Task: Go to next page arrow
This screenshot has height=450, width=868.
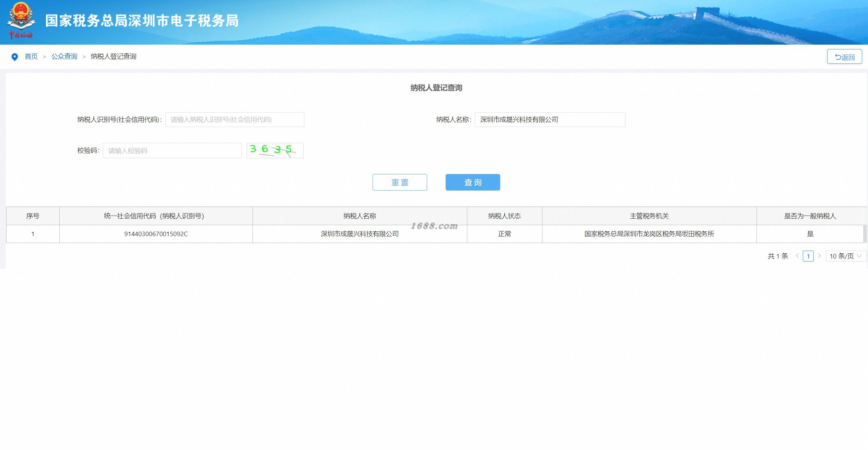Action: pyautogui.click(x=819, y=256)
